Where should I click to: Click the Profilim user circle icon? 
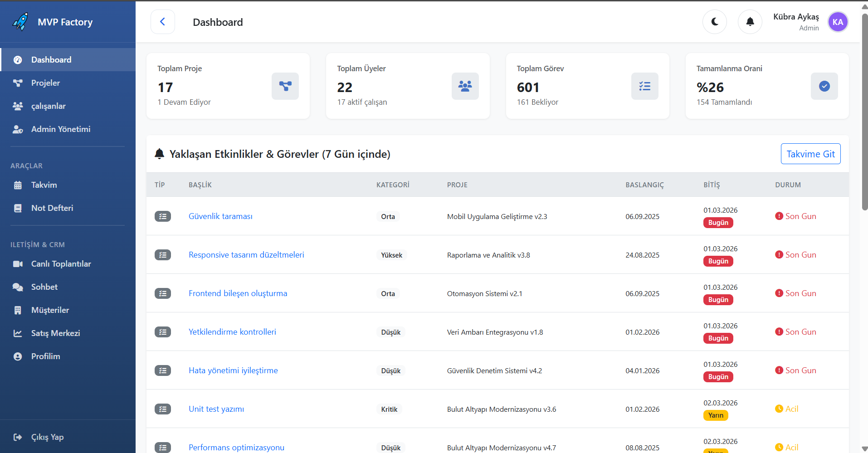click(18, 356)
